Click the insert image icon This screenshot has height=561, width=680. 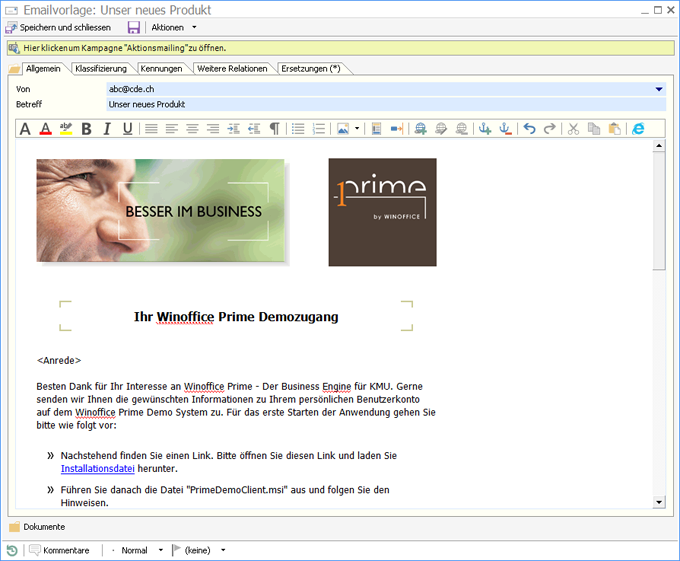(343, 129)
